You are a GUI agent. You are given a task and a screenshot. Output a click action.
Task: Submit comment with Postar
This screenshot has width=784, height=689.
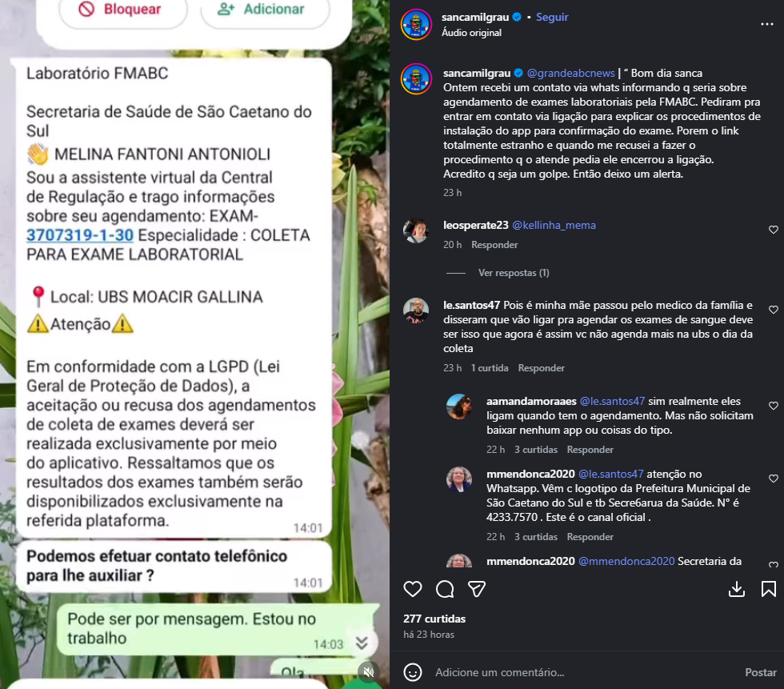click(x=761, y=672)
